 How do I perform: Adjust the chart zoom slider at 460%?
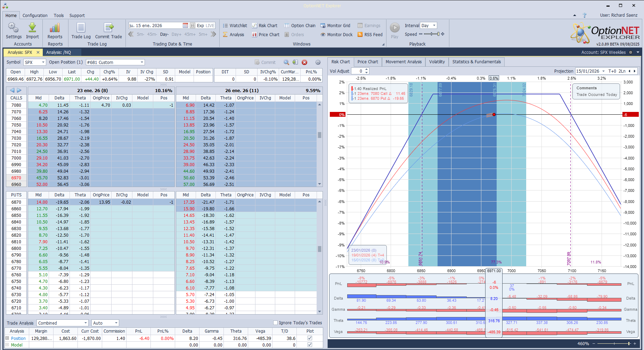pyautogui.click(x=614, y=343)
